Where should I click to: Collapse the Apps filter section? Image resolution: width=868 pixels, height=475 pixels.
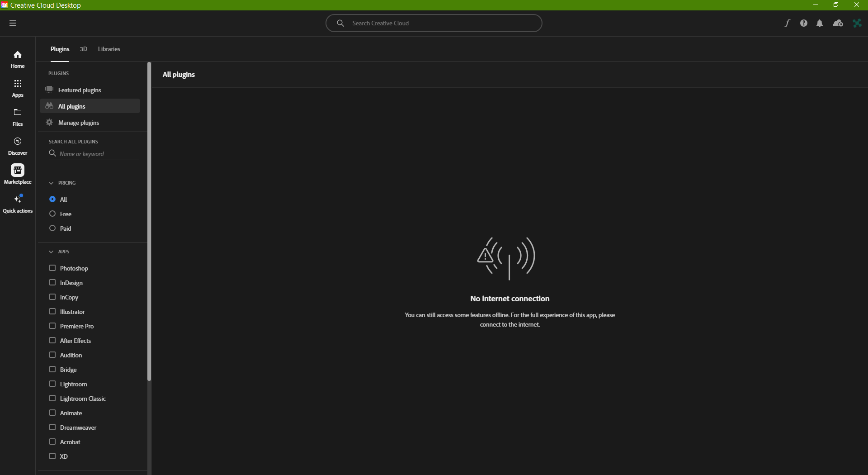coord(51,252)
